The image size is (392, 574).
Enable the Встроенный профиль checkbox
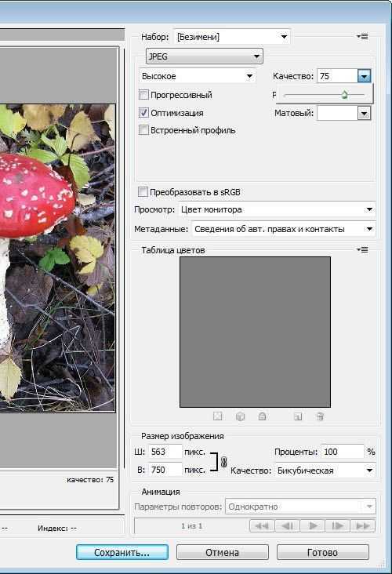click(x=143, y=130)
